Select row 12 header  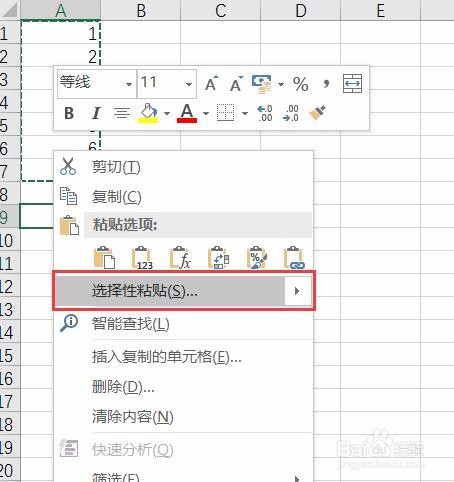10,286
